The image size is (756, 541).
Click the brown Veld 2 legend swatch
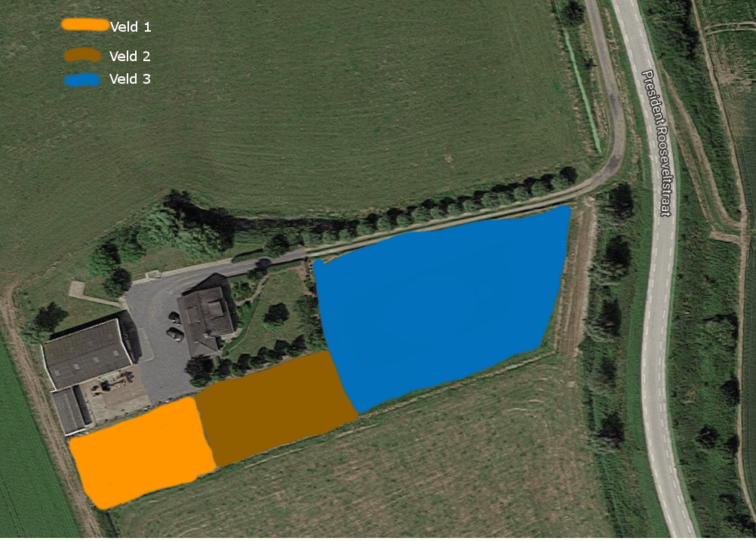[82, 55]
